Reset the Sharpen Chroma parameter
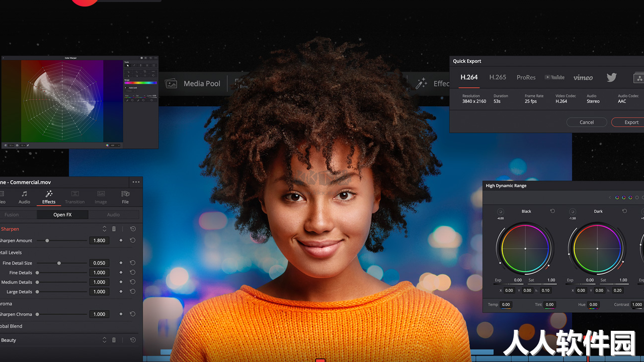 pyautogui.click(x=133, y=314)
